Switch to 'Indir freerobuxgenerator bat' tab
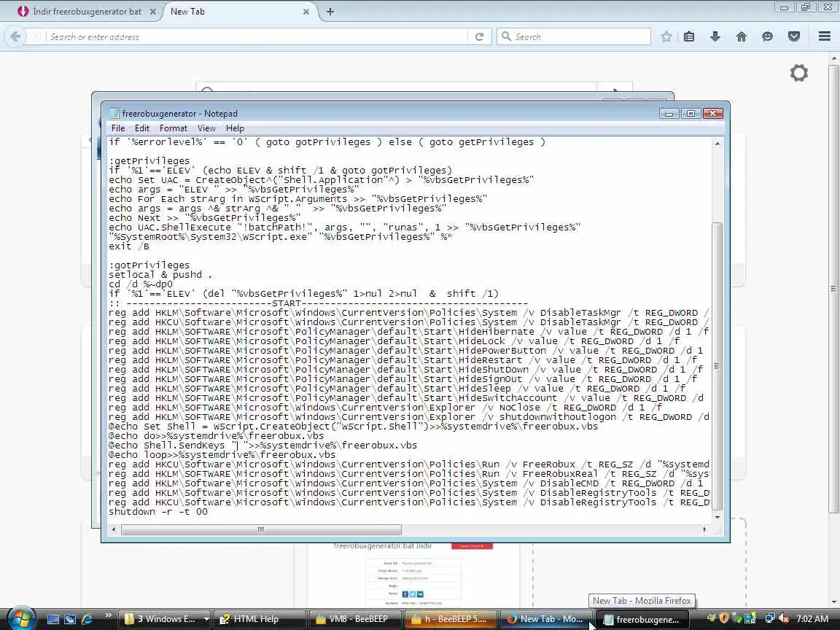This screenshot has height=630, width=840. 86,11
